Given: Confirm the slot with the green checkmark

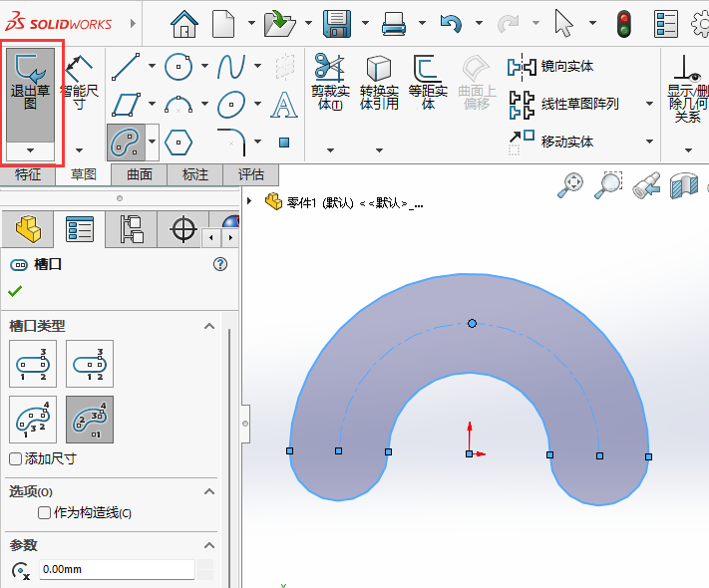Looking at the screenshot, I should [15, 291].
